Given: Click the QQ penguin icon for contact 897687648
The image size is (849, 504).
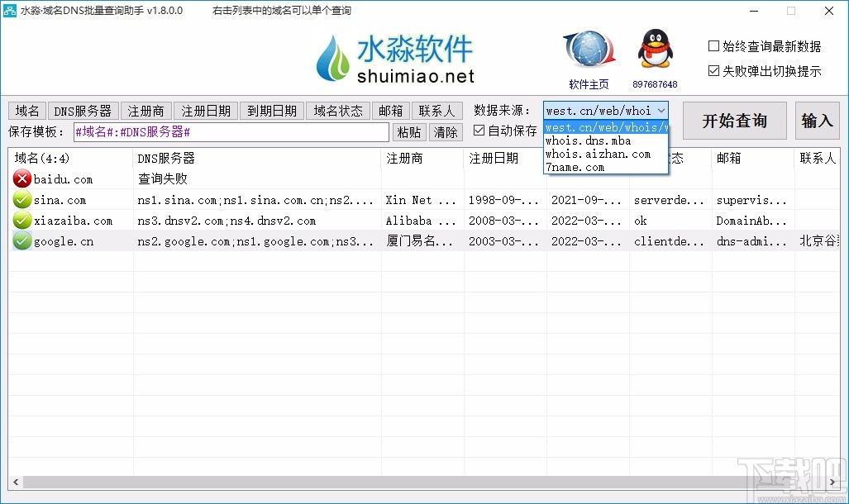Looking at the screenshot, I should (x=654, y=48).
